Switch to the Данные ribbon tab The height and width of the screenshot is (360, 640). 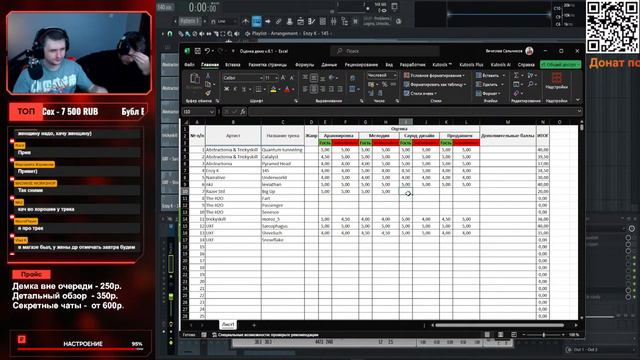[x=329, y=64]
